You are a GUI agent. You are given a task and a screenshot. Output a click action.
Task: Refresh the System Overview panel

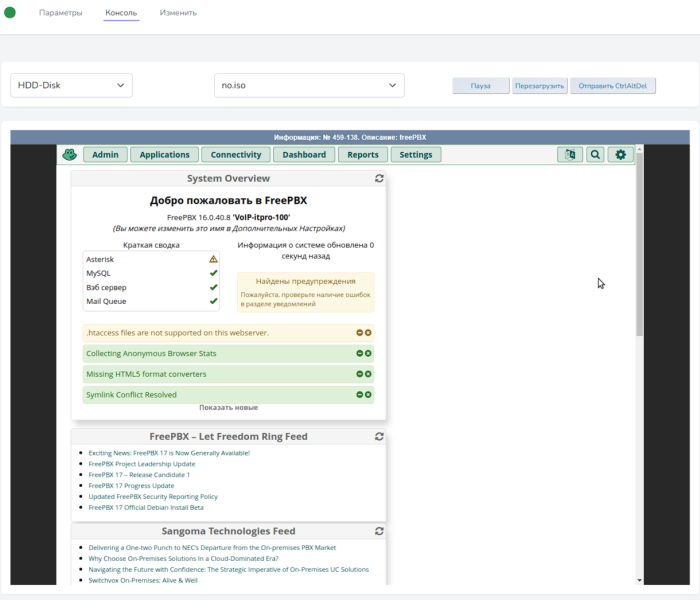pyautogui.click(x=379, y=179)
